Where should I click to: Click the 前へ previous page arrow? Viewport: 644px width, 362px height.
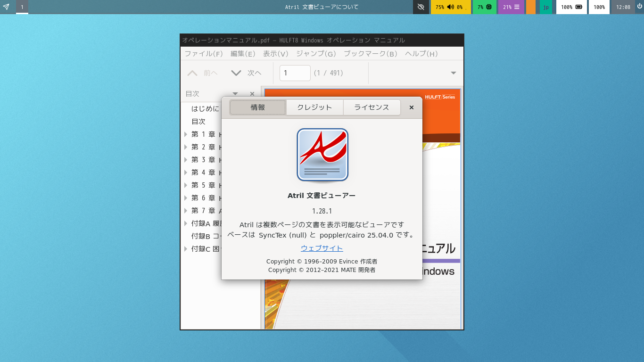(x=202, y=73)
